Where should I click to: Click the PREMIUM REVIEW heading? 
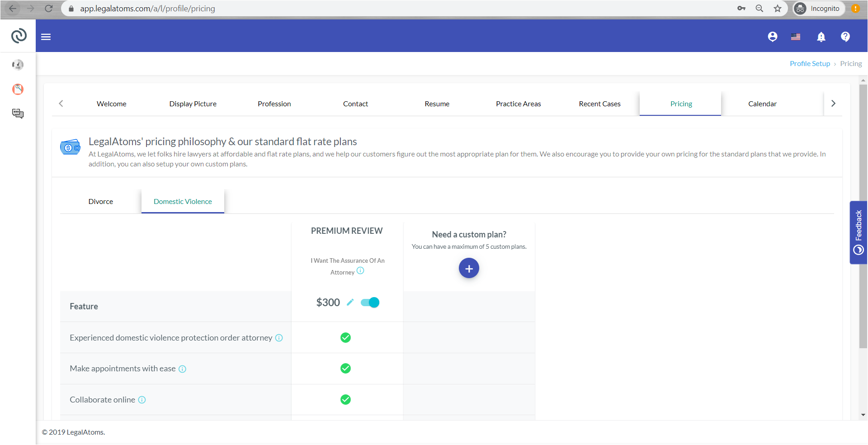347,231
